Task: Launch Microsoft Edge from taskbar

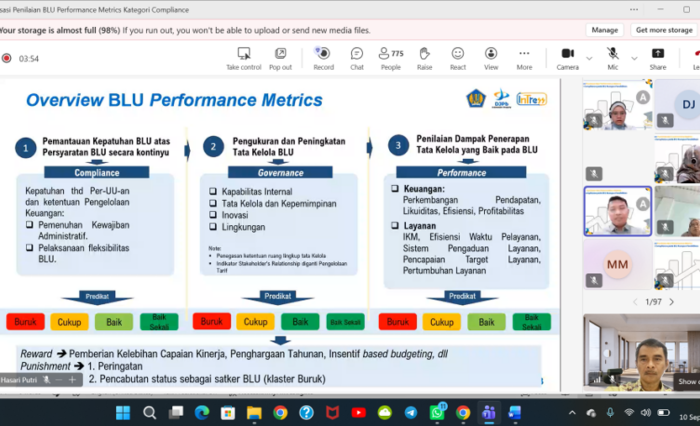Action: pyautogui.click(x=202, y=413)
